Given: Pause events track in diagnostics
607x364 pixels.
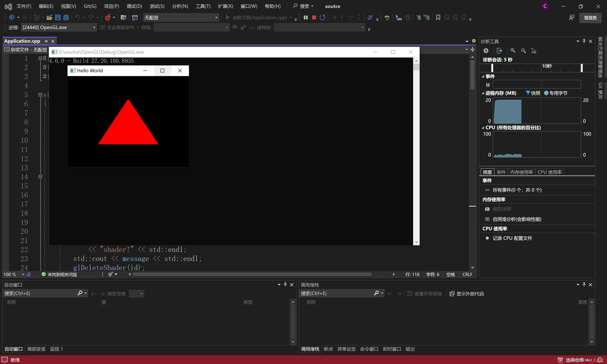Looking at the screenshot, I should tap(488, 85).
